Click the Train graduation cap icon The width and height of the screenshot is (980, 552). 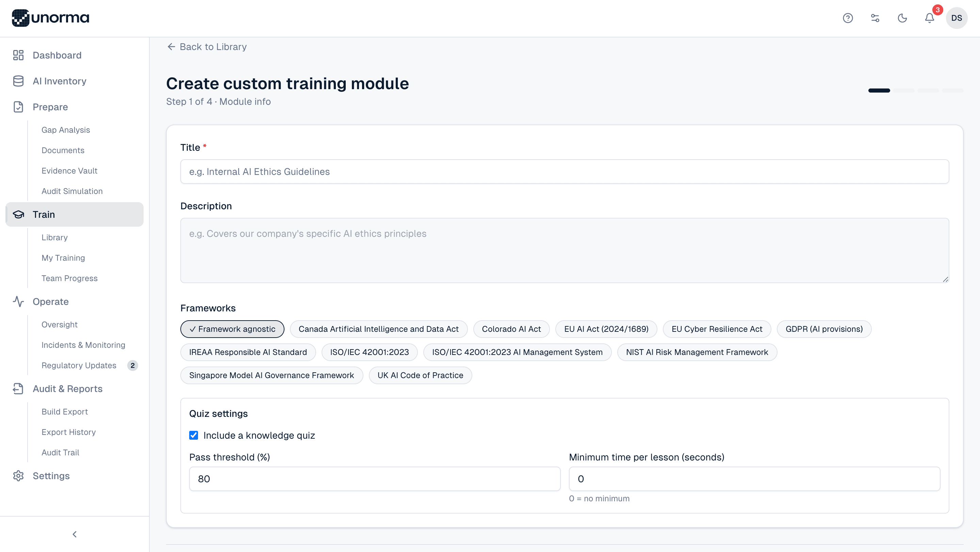click(x=18, y=214)
